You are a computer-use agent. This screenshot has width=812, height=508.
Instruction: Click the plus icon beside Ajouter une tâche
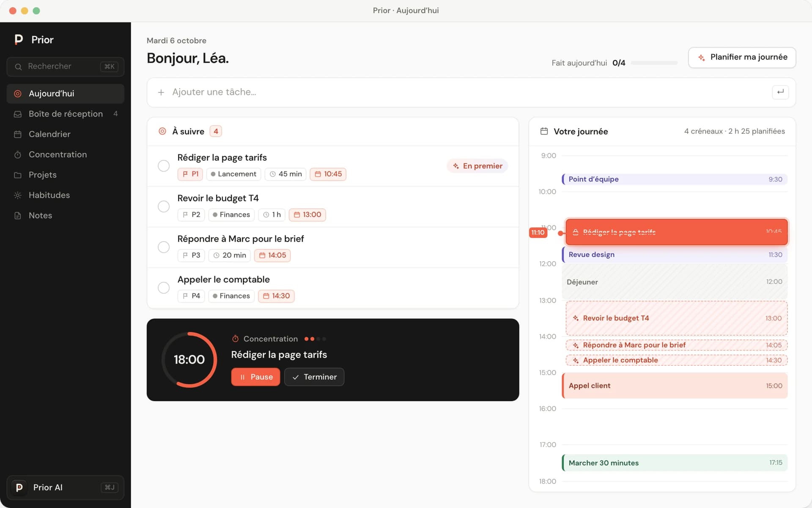coord(161,92)
